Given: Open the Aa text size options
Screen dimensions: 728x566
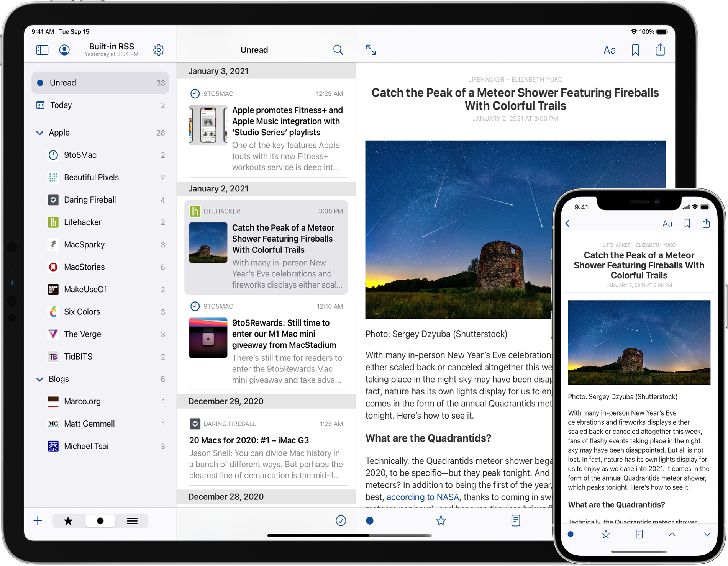Looking at the screenshot, I should tap(610, 50).
